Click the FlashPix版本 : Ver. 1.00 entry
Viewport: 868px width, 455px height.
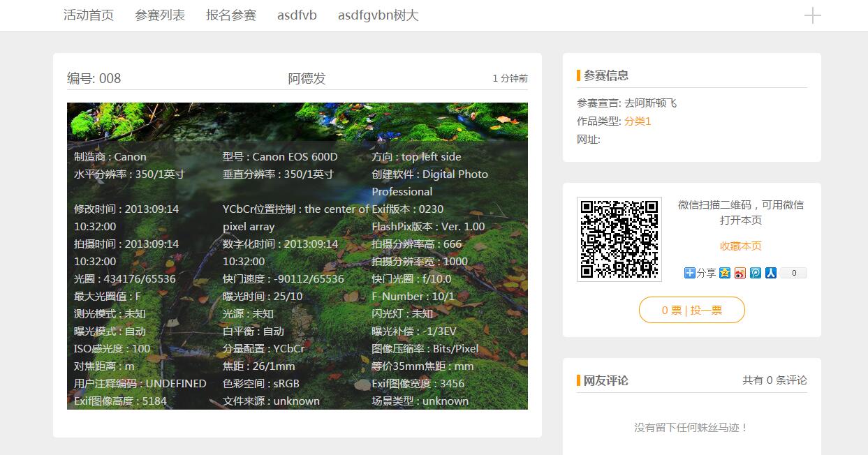[x=428, y=226]
